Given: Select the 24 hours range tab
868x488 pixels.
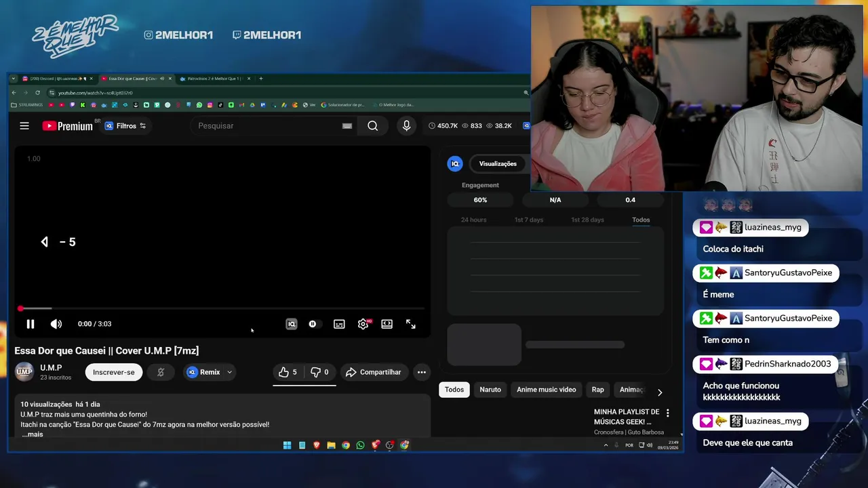Looking at the screenshot, I should pos(473,220).
